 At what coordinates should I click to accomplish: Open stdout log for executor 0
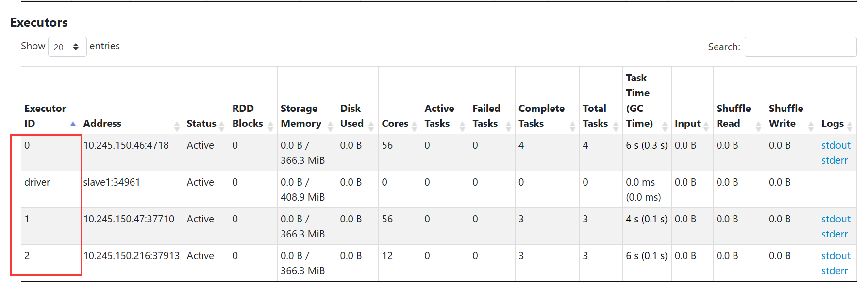click(835, 145)
